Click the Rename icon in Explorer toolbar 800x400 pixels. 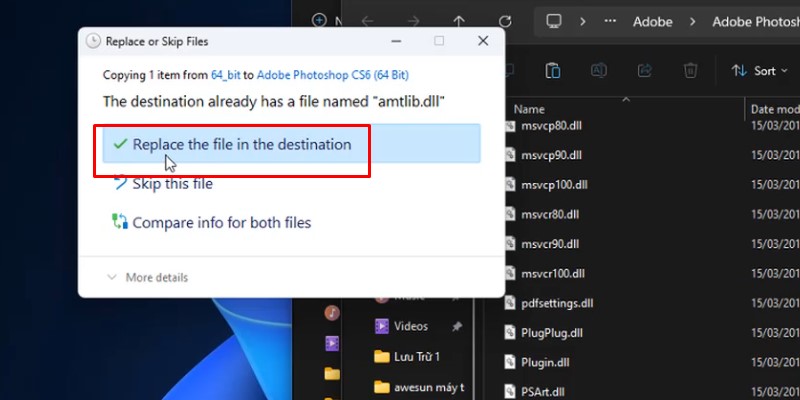[x=599, y=70]
